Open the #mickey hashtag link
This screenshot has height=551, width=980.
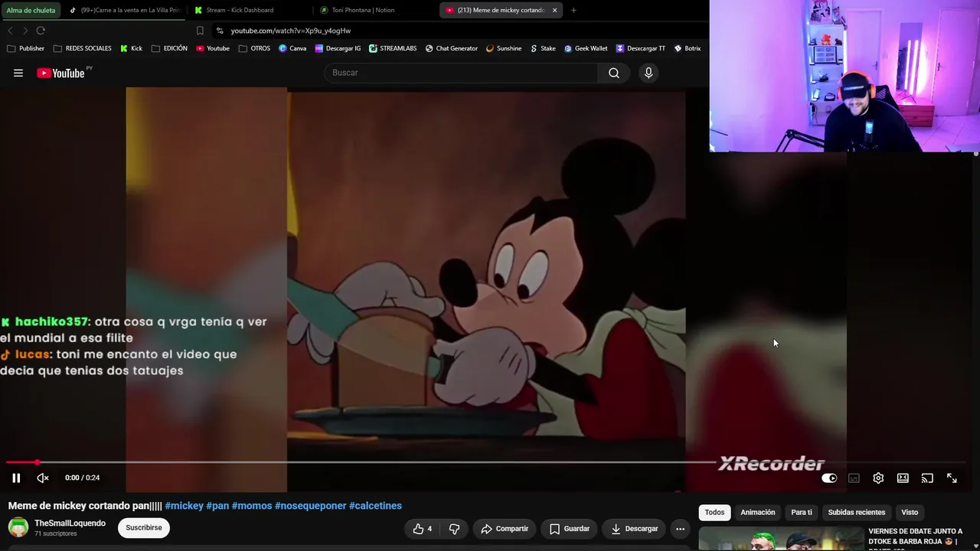tap(184, 506)
